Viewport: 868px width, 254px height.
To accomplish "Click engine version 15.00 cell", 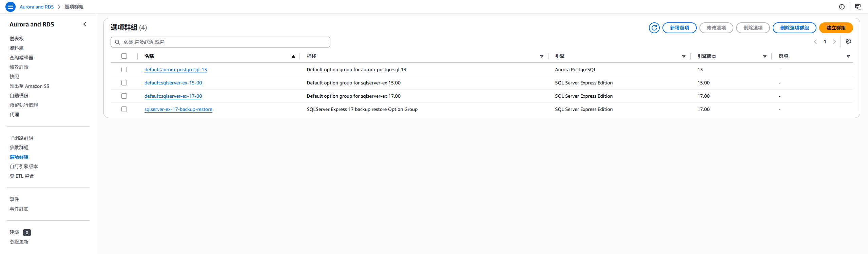I will (x=703, y=83).
